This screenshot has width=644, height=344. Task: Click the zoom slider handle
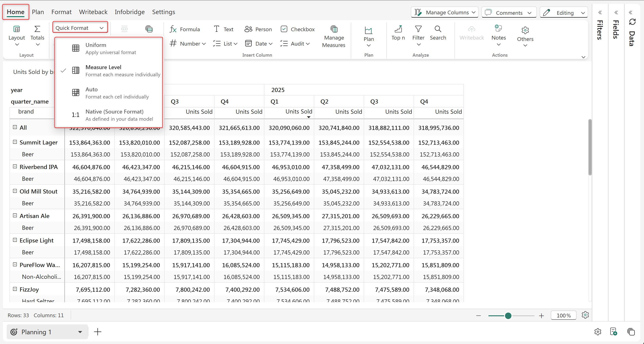click(x=508, y=316)
